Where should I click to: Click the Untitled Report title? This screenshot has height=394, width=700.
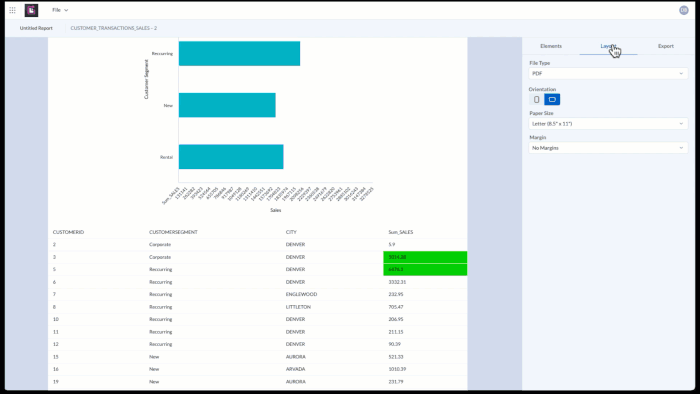point(36,28)
